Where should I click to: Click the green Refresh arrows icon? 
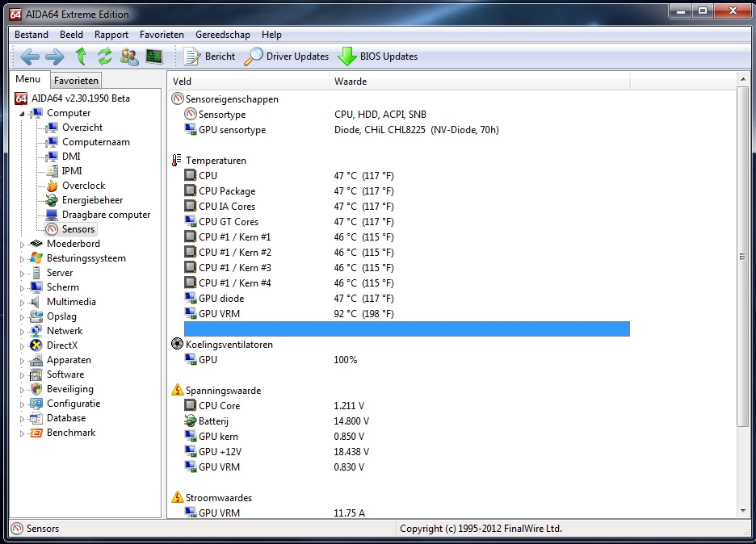point(105,56)
